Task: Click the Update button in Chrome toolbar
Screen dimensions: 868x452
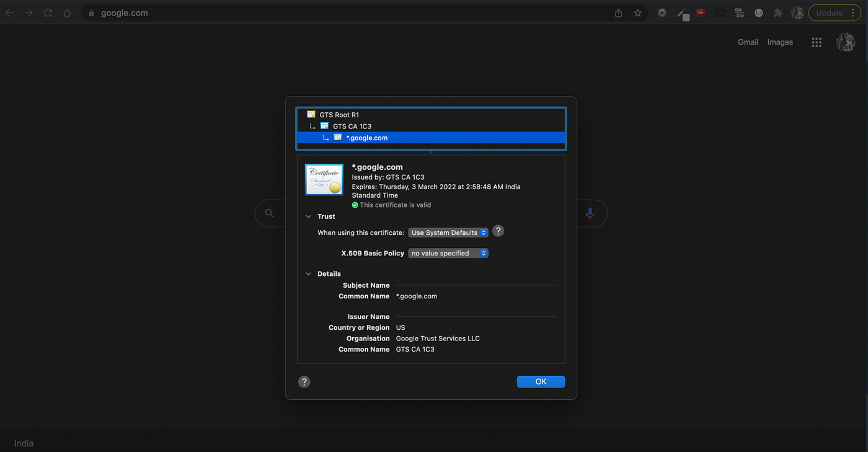Action: 835,12
